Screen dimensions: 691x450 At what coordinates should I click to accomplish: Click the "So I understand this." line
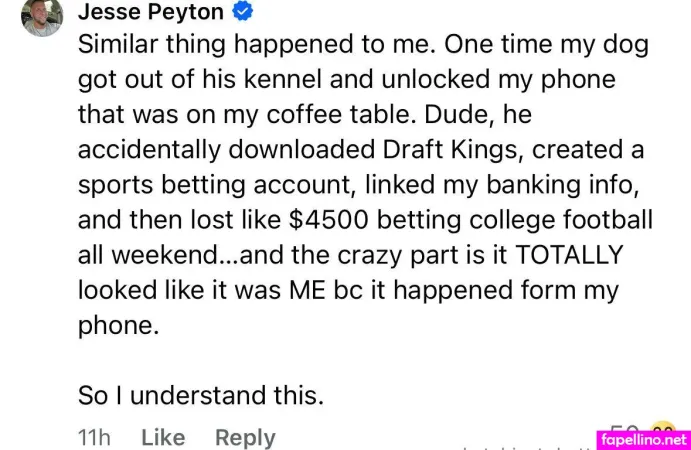click(x=201, y=395)
